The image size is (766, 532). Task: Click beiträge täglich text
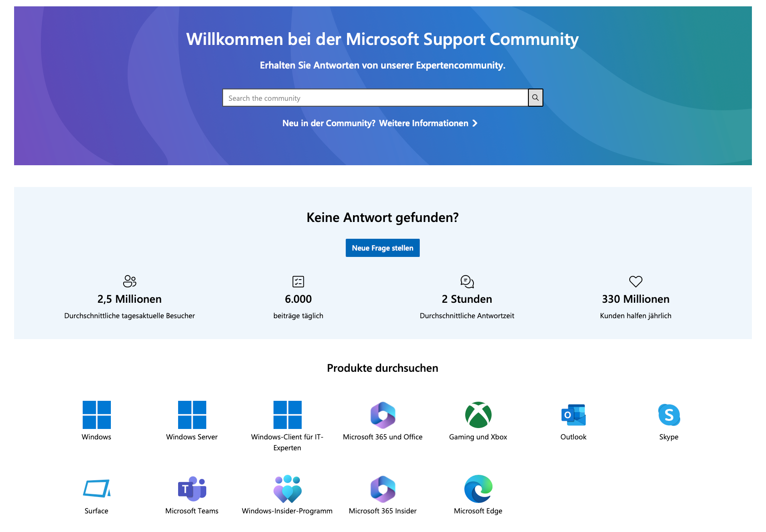pyautogui.click(x=298, y=315)
